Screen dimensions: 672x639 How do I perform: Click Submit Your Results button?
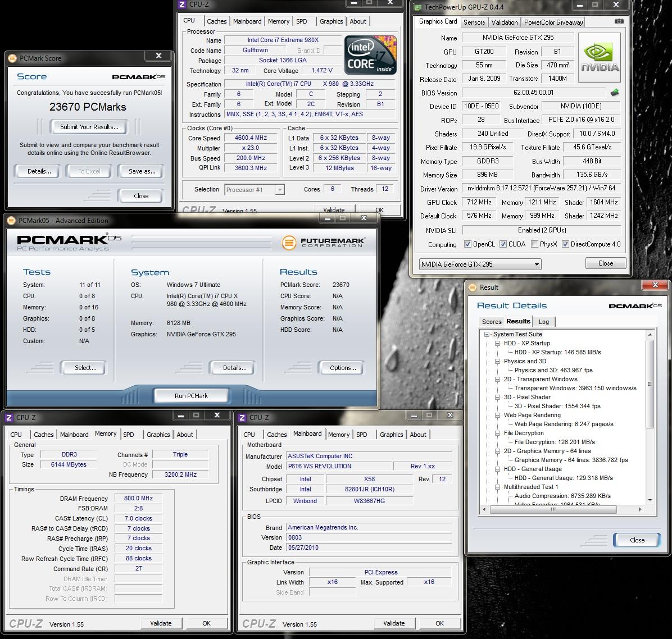89,127
